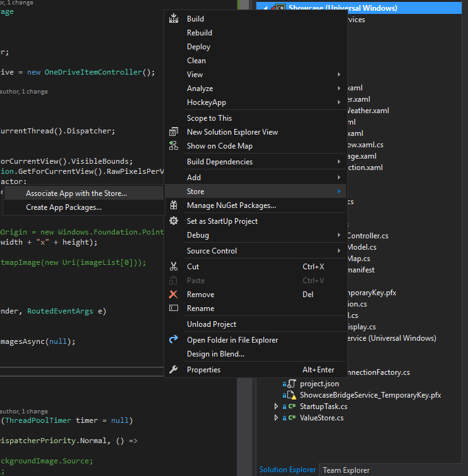Expand the ValueStore.cs tree node
Viewport: 468px width, 476px height.
pos(276,418)
